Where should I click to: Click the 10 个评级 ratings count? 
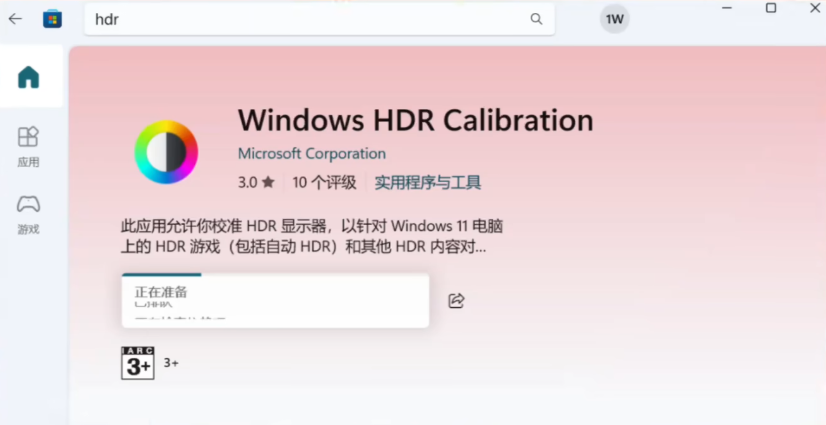point(324,183)
